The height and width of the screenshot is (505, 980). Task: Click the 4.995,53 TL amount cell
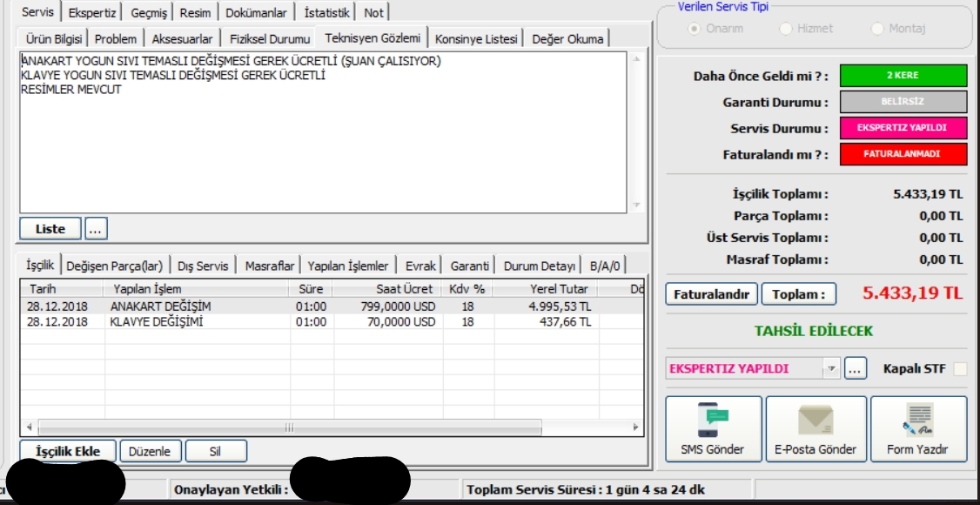tap(545, 306)
